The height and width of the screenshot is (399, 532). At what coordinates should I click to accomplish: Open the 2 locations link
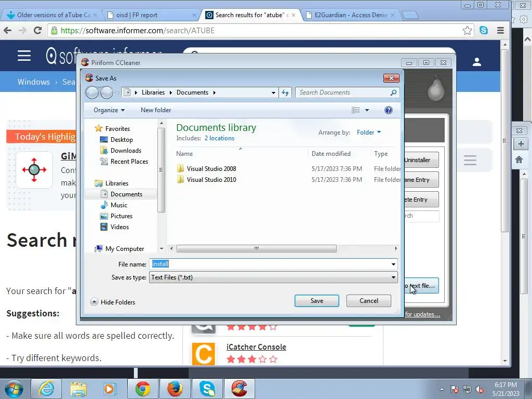[219, 138]
